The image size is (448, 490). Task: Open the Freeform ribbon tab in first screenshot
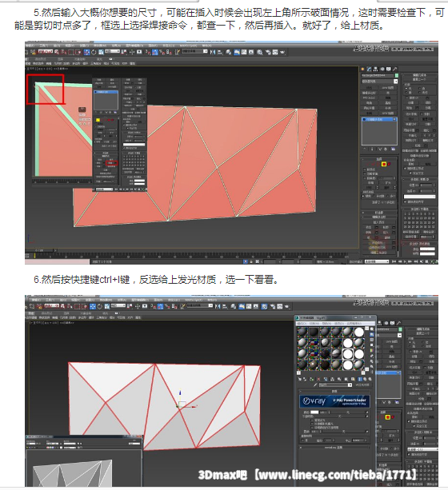point(41,59)
